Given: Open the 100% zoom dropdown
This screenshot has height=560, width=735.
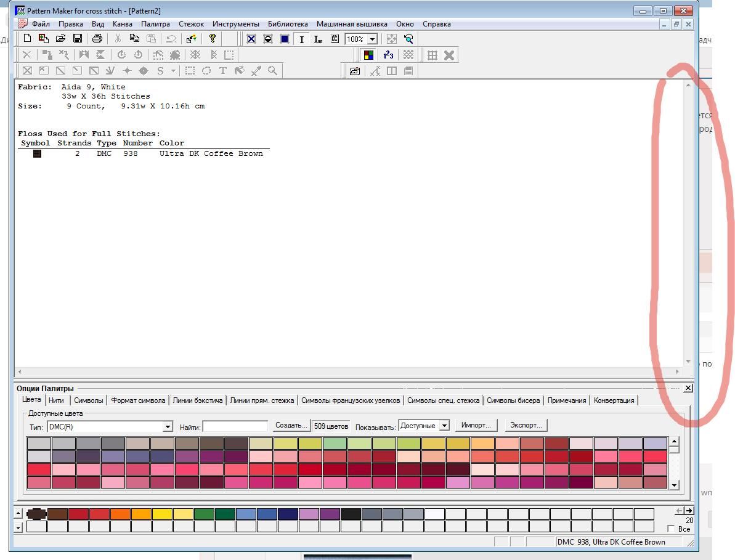Looking at the screenshot, I should [372, 39].
